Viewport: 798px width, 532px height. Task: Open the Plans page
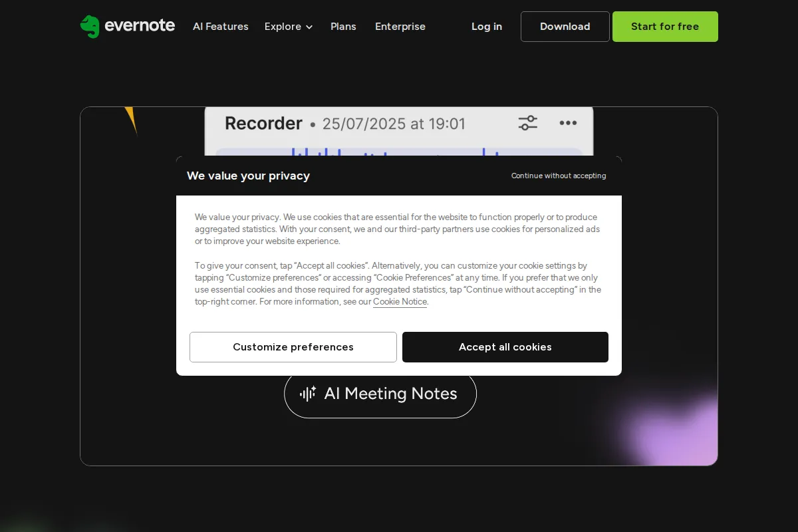(343, 27)
